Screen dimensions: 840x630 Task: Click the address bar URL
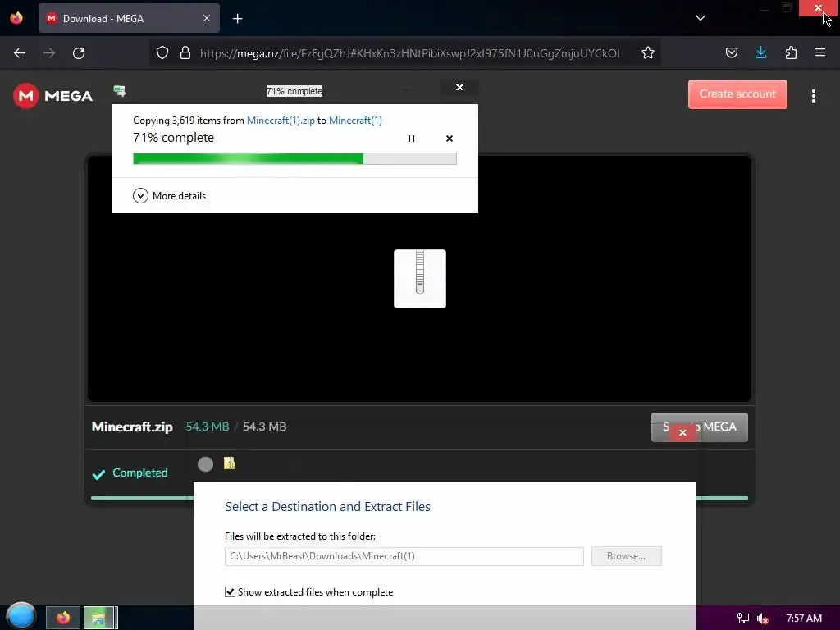410,53
